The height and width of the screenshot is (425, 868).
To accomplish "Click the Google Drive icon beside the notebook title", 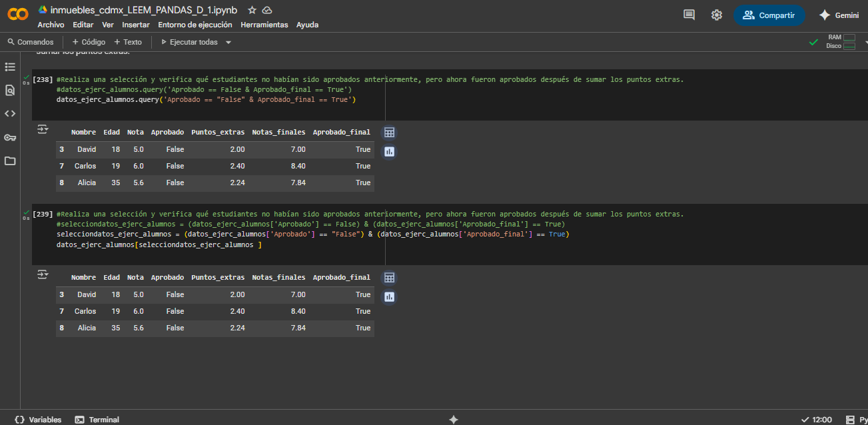I will [x=43, y=10].
